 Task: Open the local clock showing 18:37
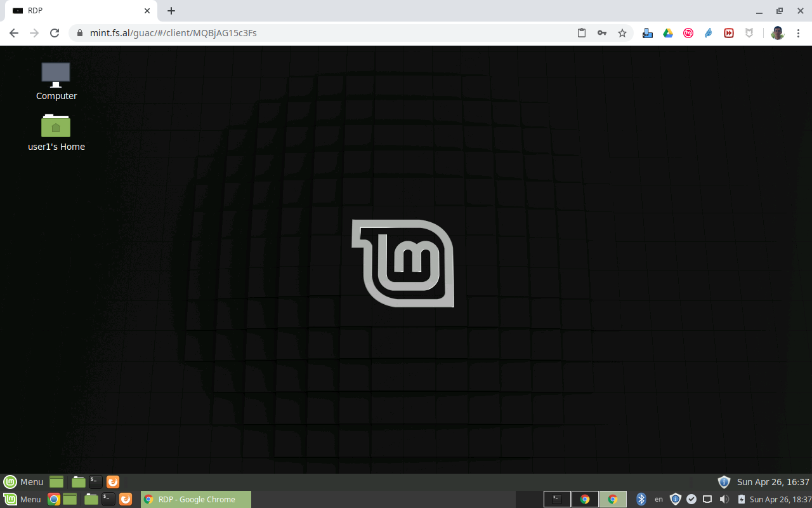click(780, 499)
